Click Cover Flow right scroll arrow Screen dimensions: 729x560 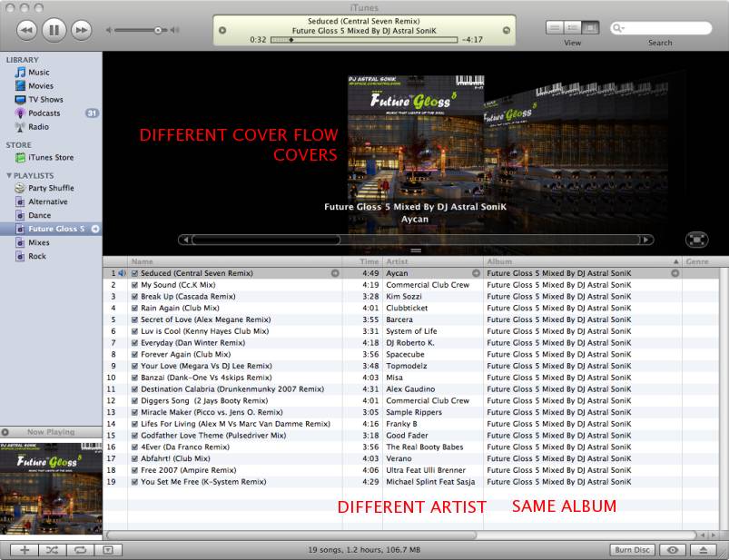pos(645,240)
